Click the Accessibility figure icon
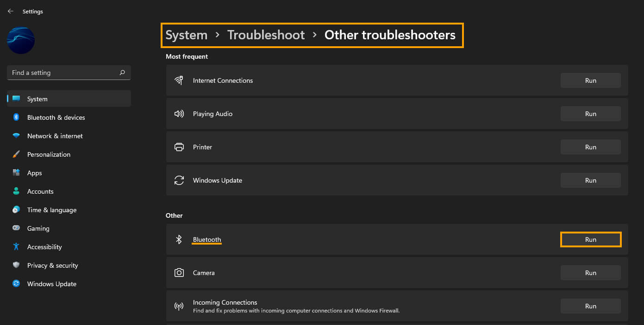 click(16, 247)
